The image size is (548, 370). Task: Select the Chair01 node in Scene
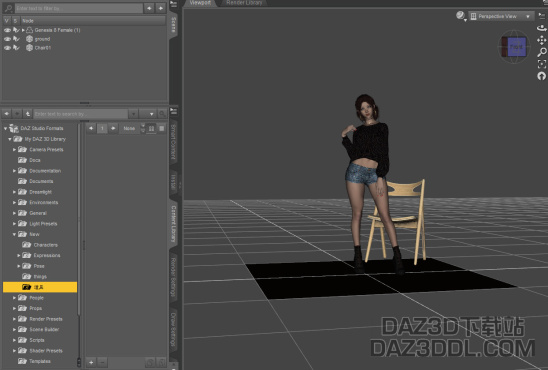tap(43, 48)
